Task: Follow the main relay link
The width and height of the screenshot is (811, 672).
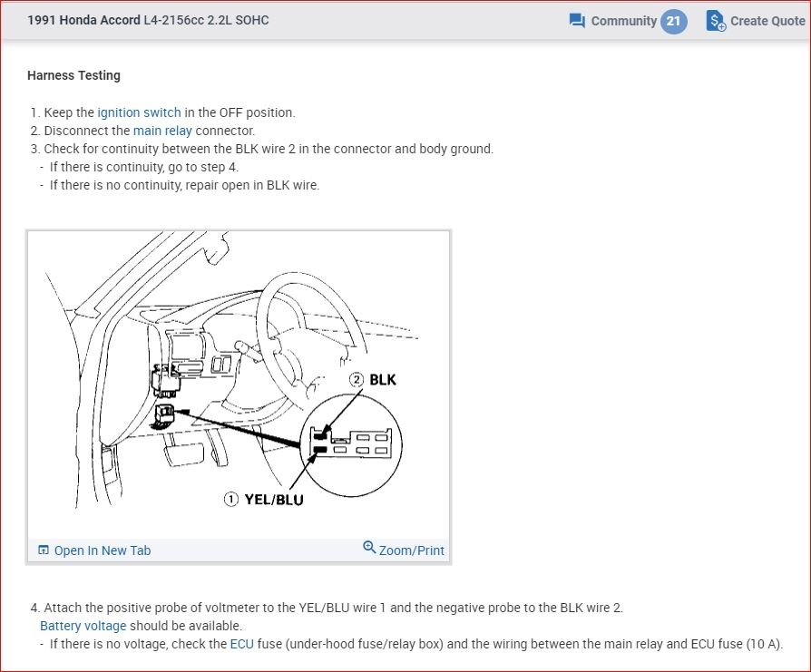Action: 162,131
